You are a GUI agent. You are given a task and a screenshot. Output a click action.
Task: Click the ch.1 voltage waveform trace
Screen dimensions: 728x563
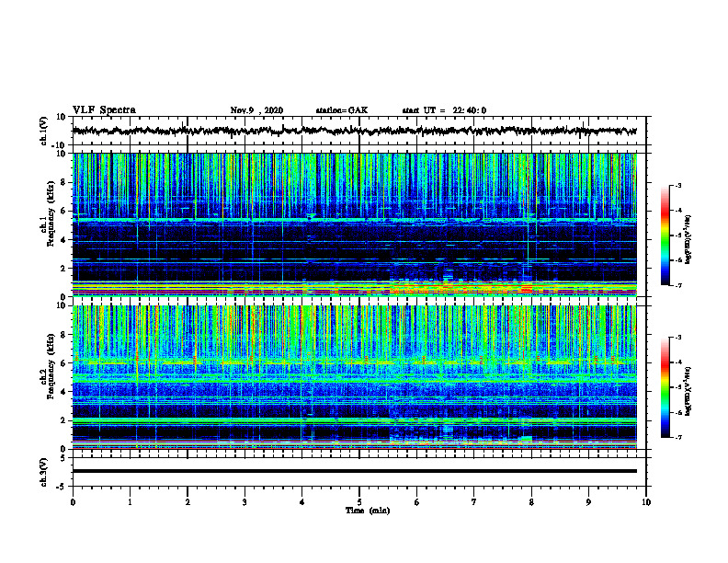point(354,131)
